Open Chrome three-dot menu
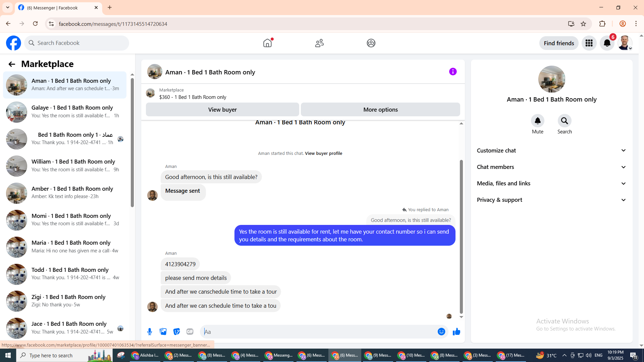The height and width of the screenshot is (362, 644). tap(636, 23)
